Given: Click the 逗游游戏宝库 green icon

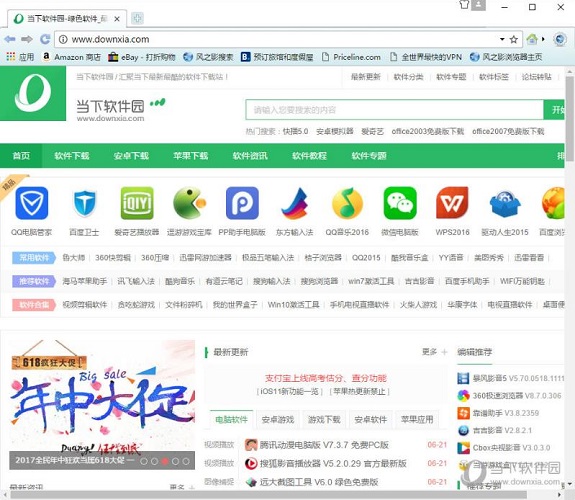Looking at the screenshot, I should pyautogui.click(x=190, y=203).
